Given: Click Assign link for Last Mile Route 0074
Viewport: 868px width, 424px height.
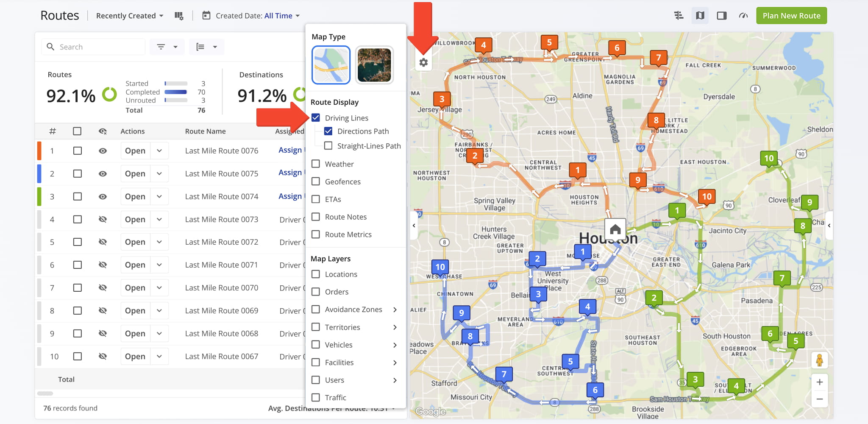Looking at the screenshot, I should [290, 196].
